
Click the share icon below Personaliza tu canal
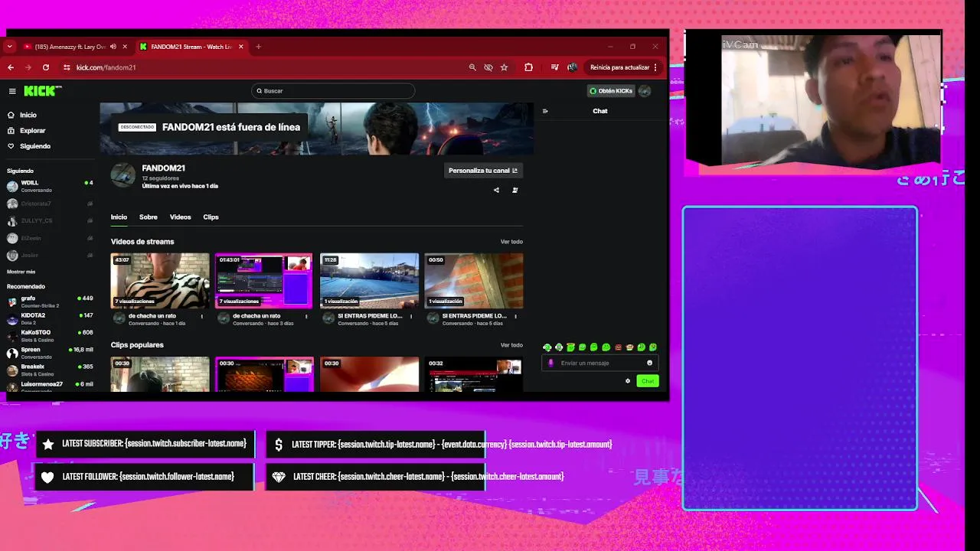point(496,190)
